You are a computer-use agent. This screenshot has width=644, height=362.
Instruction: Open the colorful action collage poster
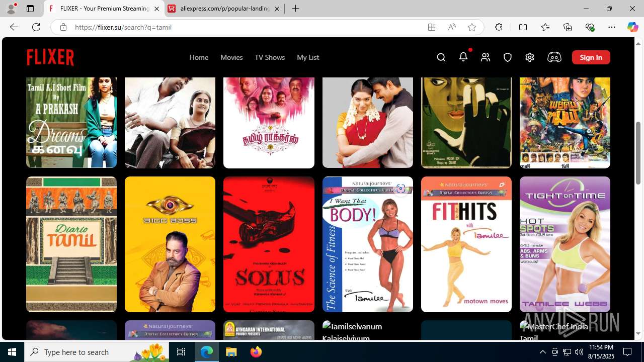pyautogui.click(x=565, y=122)
